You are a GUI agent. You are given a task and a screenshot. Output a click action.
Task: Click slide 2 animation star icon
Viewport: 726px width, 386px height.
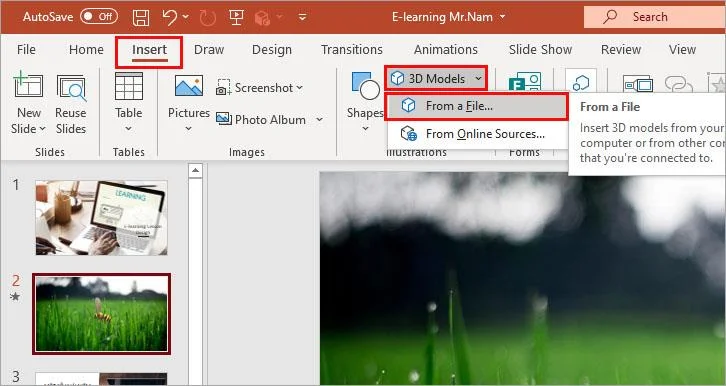click(15, 296)
